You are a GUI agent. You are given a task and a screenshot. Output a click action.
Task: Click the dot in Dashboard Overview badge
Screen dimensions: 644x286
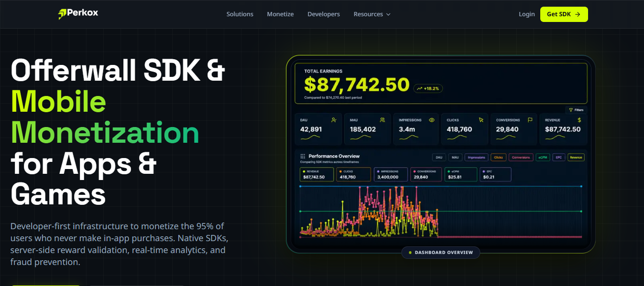point(410,253)
